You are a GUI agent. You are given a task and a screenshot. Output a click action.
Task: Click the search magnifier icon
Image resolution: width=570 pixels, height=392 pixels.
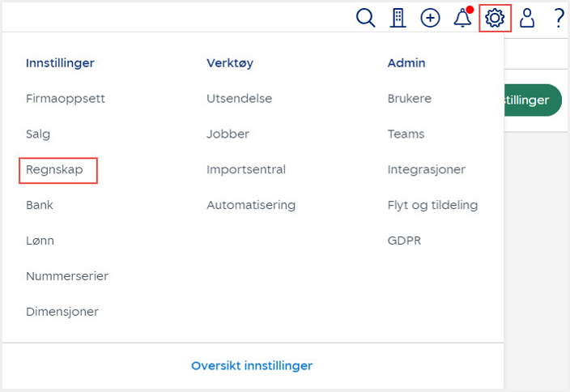click(x=366, y=18)
